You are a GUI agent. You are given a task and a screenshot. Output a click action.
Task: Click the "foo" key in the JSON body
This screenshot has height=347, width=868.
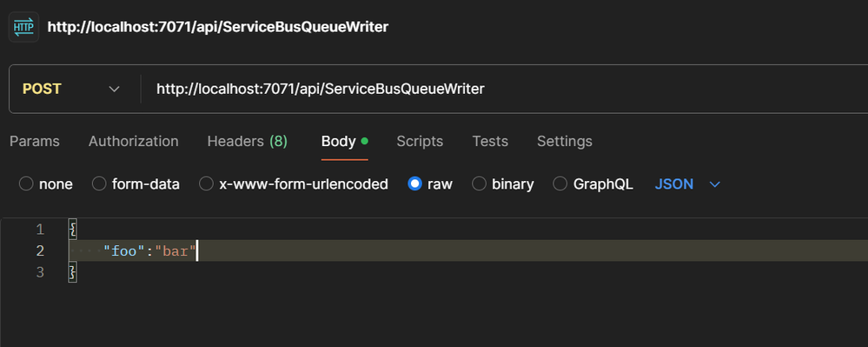tap(124, 251)
